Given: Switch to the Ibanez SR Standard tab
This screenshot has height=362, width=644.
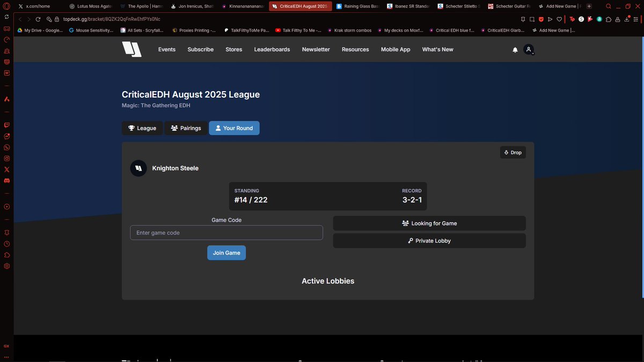Looking at the screenshot, I should (x=408, y=6).
